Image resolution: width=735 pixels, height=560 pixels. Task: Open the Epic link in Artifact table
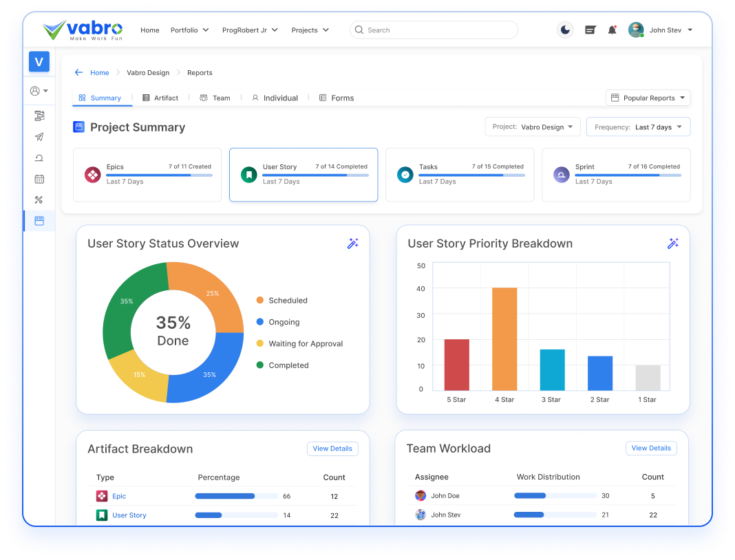coord(119,496)
